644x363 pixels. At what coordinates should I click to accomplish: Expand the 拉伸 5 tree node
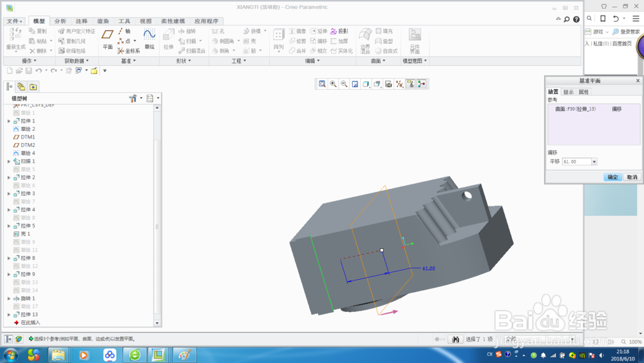point(9,226)
